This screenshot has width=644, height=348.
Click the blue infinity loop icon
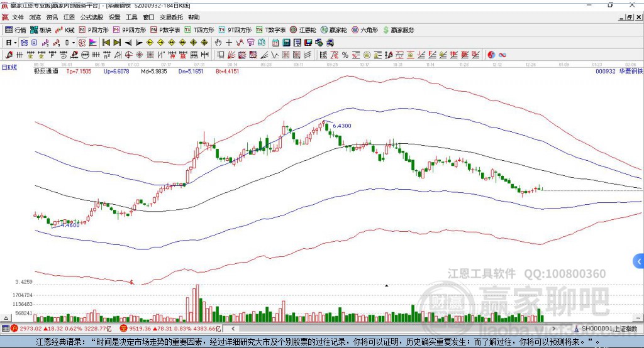click(502, 55)
